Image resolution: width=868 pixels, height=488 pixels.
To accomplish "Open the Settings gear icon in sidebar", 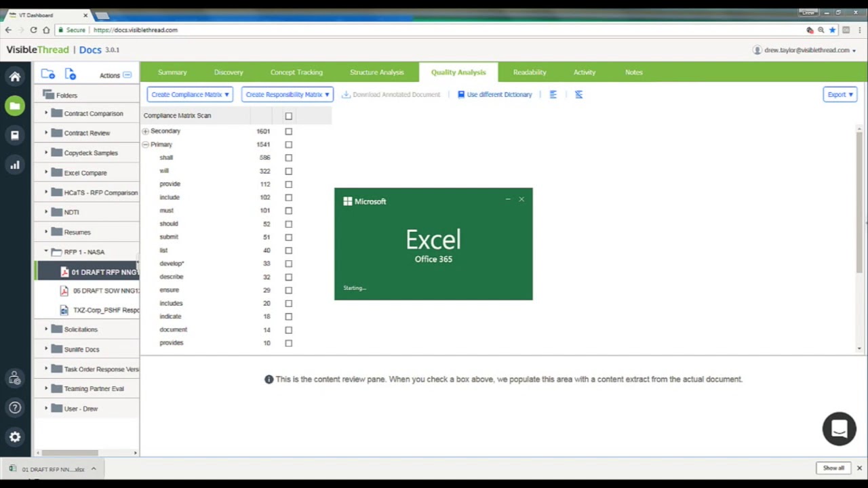I will (15, 437).
